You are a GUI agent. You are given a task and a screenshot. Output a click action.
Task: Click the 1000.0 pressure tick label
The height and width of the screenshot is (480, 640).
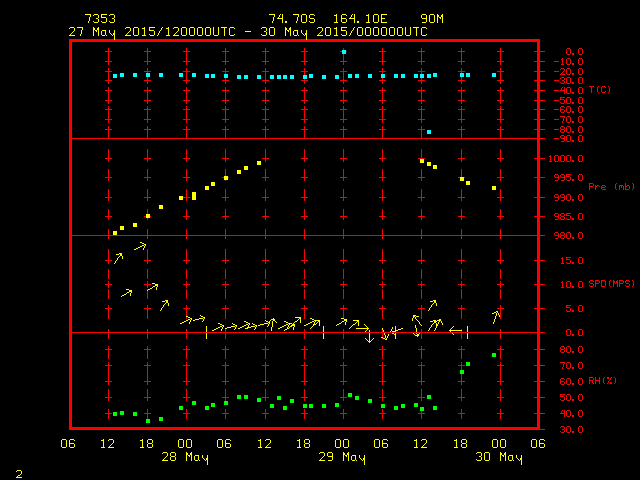pos(580,159)
